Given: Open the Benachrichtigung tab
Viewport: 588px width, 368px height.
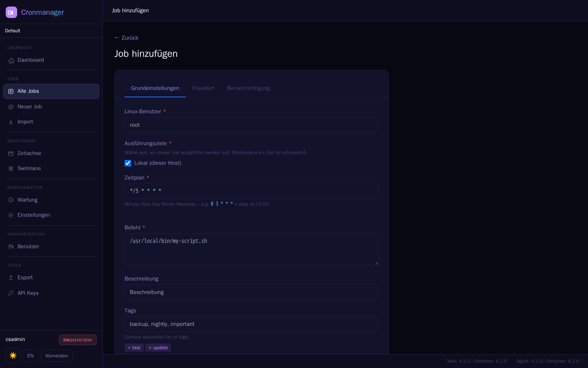Looking at the screenshot, I should pos(248,88).
